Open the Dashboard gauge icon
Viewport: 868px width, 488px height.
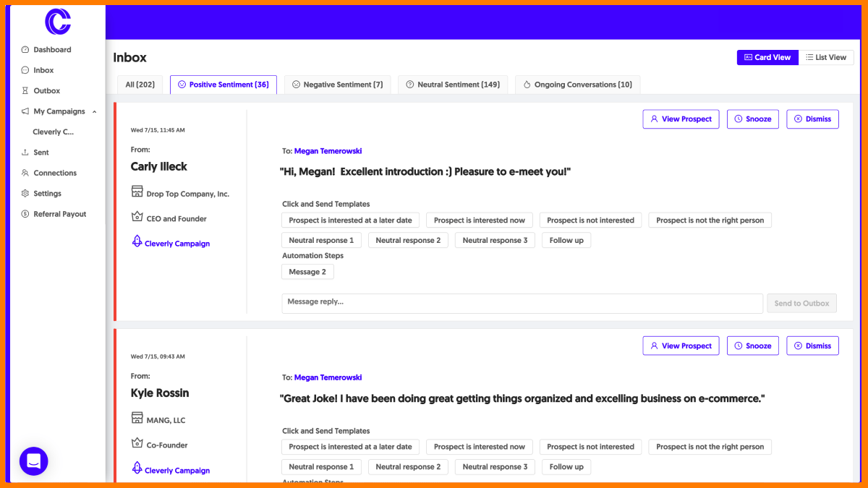(x=25, y=50)
